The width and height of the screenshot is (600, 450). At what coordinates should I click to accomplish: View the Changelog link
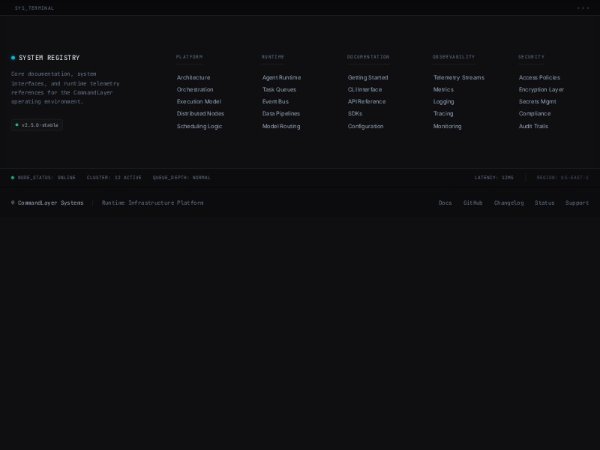click(x=509, y=203)
